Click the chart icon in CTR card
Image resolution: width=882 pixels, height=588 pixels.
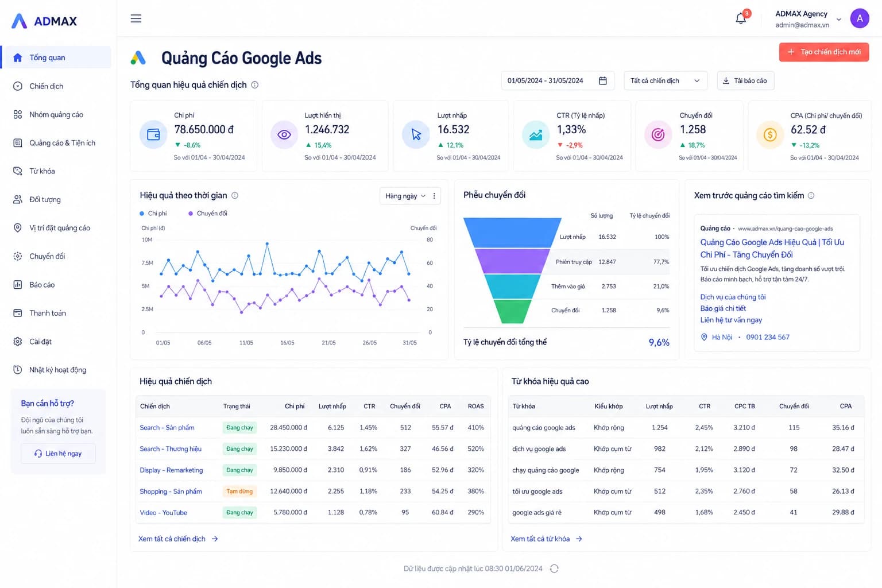[536, 135]
